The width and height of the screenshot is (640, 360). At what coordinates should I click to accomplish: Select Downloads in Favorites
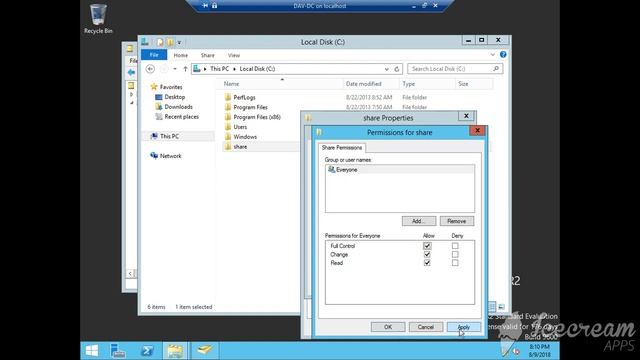178,107
